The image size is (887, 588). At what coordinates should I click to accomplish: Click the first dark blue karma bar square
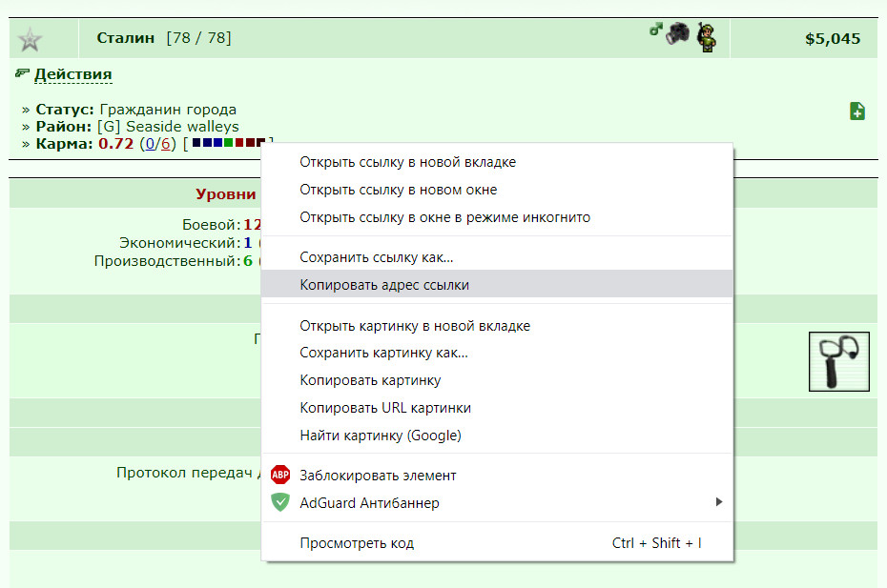coord(196,143)
